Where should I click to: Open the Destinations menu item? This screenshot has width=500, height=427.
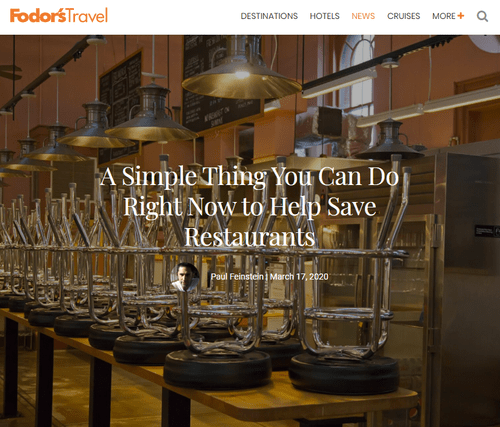tap(269, 16)
